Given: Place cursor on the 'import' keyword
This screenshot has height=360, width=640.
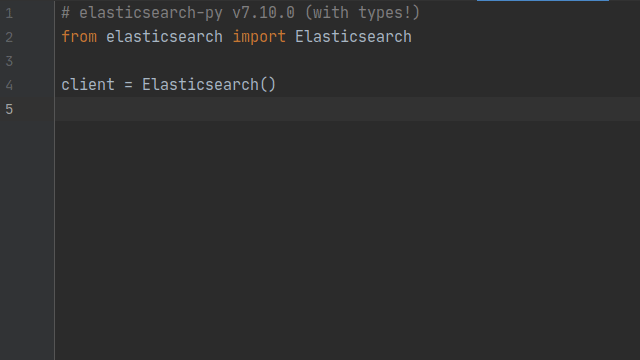Looking at the screenshot, I should 259,37.
